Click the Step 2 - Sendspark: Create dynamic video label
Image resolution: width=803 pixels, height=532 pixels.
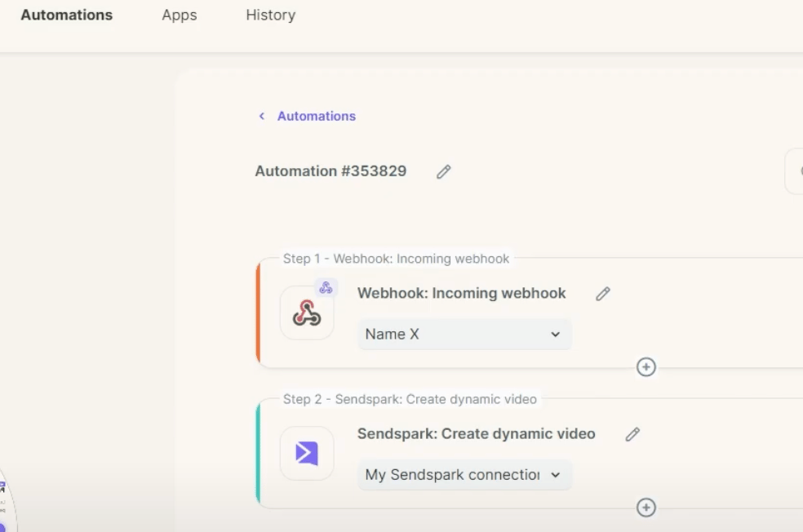(410, 399)
